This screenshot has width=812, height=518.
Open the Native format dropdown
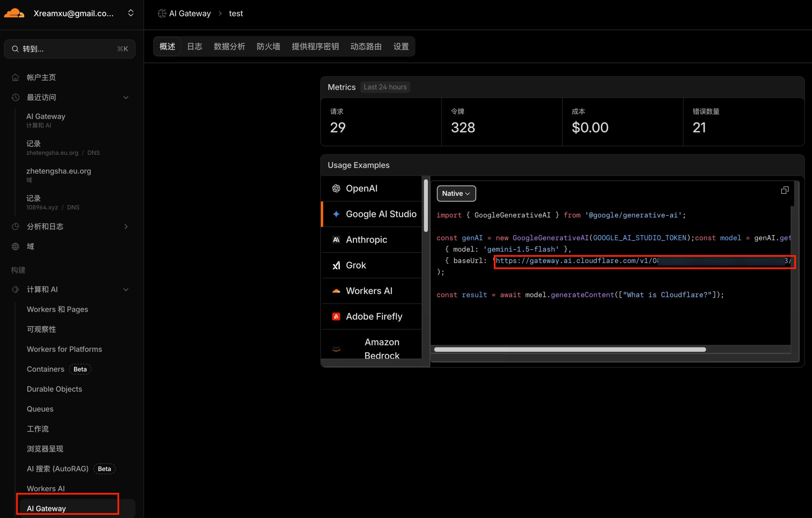(x=456, y=193)
